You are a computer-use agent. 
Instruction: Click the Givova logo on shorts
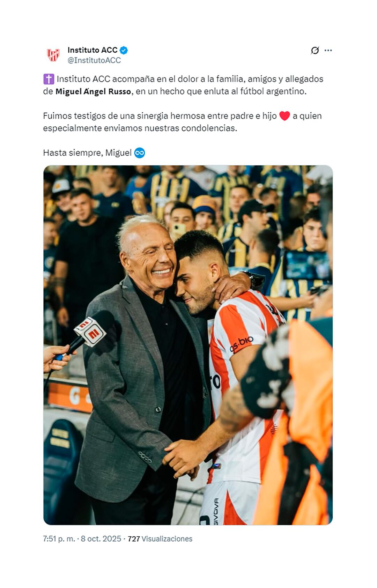point(216,511)
